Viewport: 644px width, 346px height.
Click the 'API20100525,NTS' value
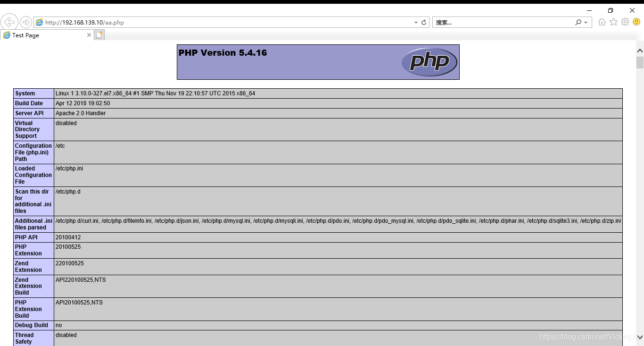pos(79,303)
